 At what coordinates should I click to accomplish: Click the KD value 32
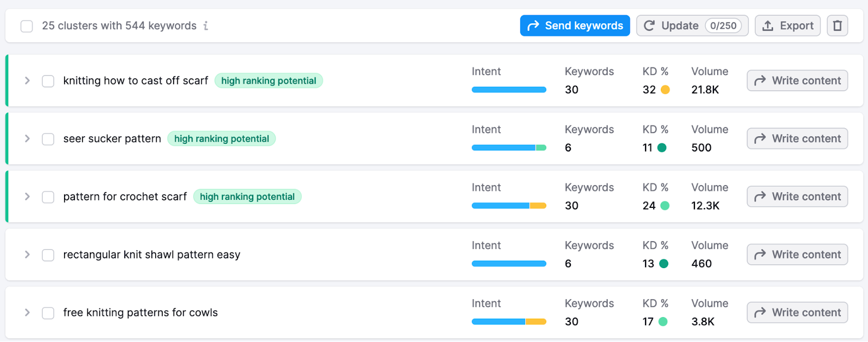pyautogui.click(x=649, y=90)
